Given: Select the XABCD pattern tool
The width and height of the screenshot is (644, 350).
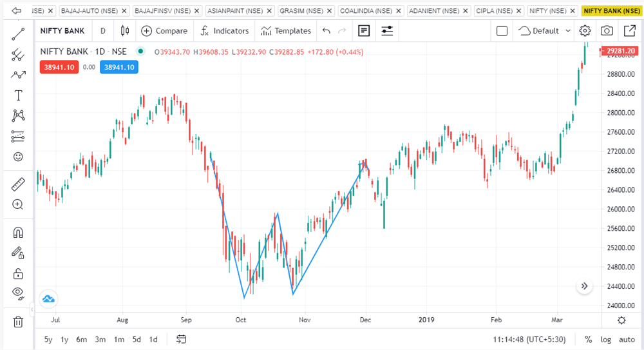Looking at the screenshot, I should coord(18,115).
